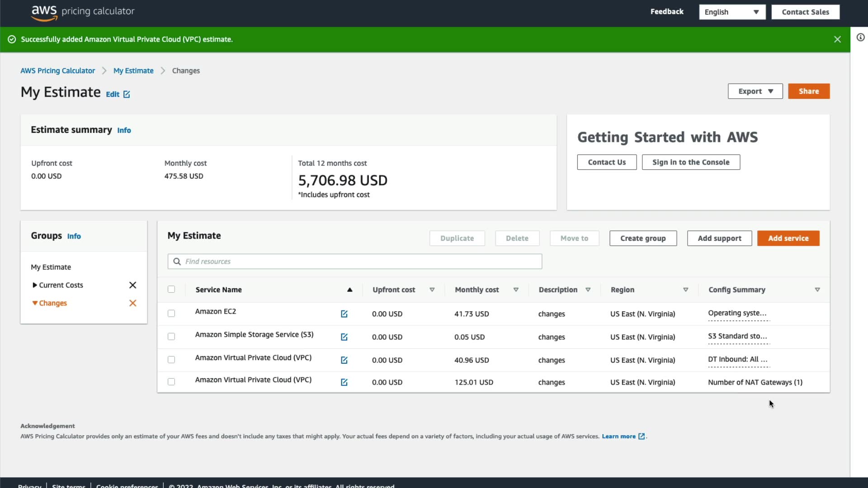Screen dimensions: 868x488
Task: Click edit icon for Amazon Simple Storage Service row
Action: click(x=344, y=337)
